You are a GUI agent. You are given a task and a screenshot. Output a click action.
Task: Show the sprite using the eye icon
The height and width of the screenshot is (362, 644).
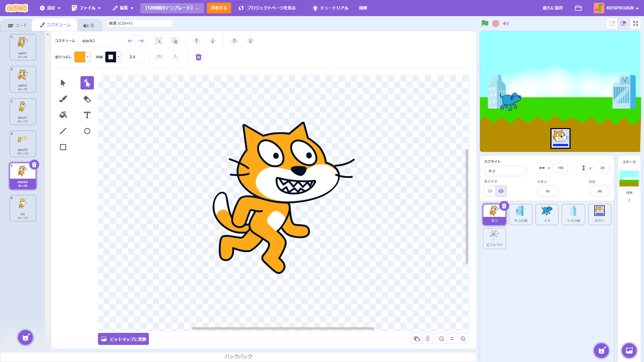click(490, 191)
